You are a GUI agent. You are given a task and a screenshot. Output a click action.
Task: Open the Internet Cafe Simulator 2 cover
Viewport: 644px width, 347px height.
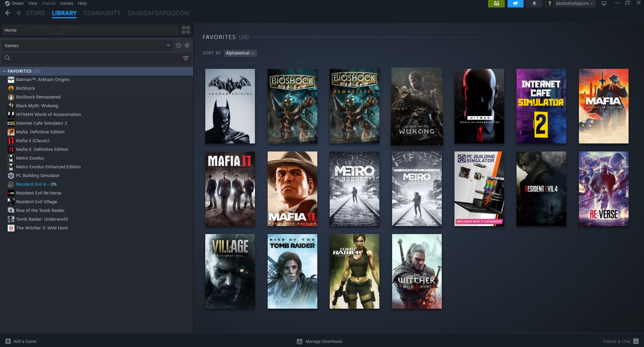click(541, 106)
